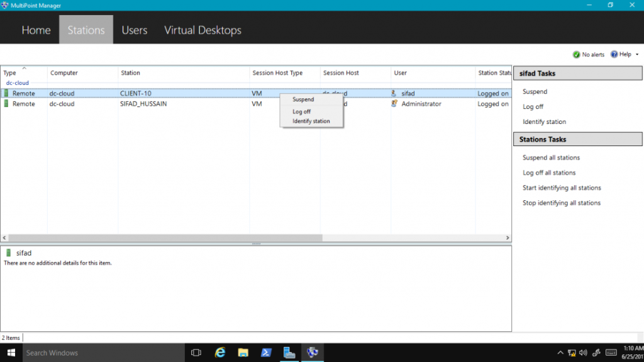Click the sifad Tasks panel header
Screen dimensions: 644x362
(578, 73)
